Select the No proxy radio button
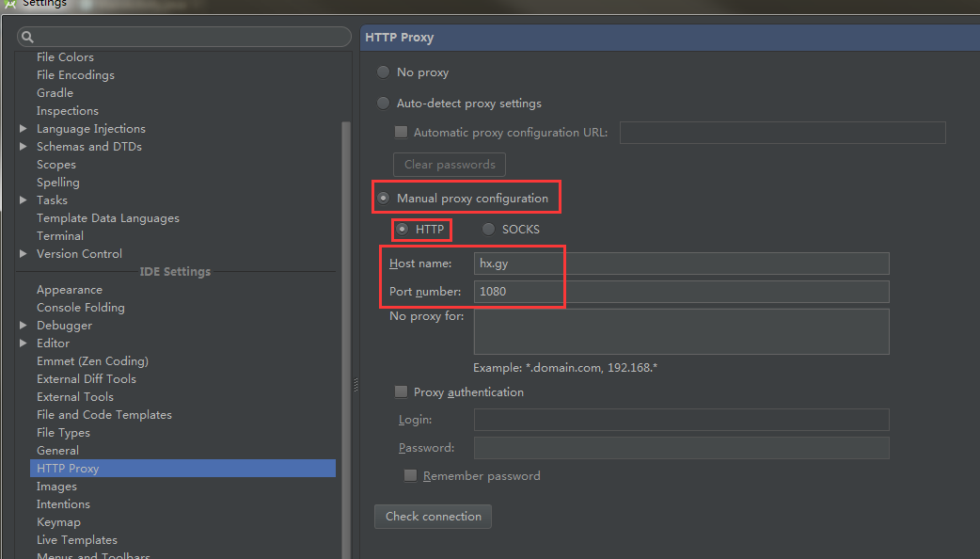The width and height of the screenshot is (980, 559). point(383,72)
